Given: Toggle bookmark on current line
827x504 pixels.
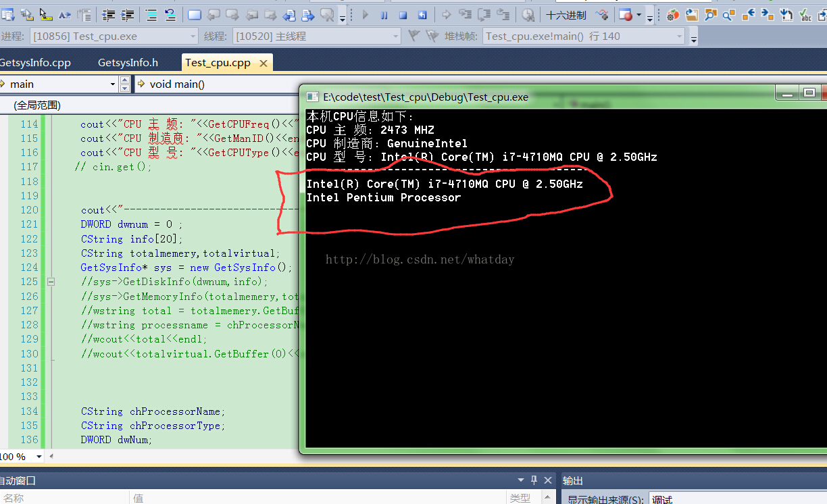Looking at the screenshot, I should pos(195,15).
